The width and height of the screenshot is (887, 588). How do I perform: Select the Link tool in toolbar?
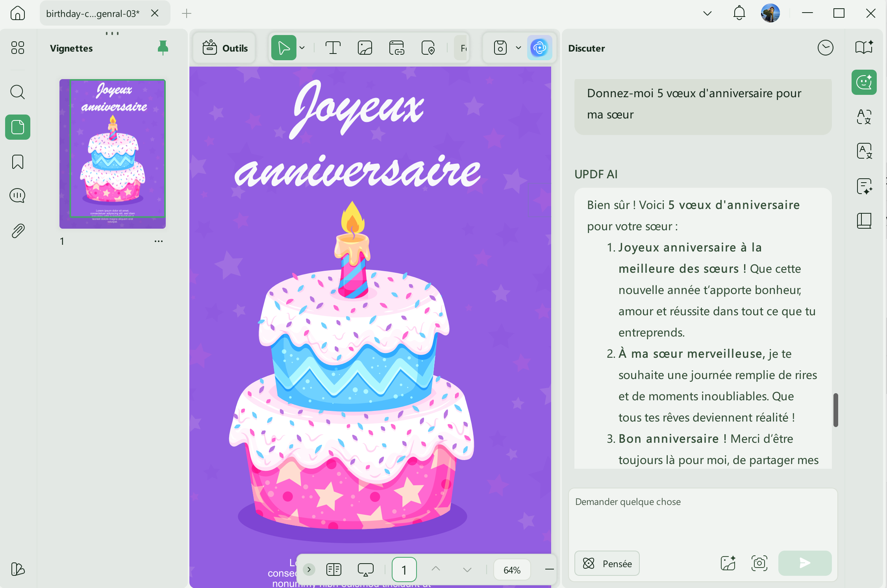396,48
